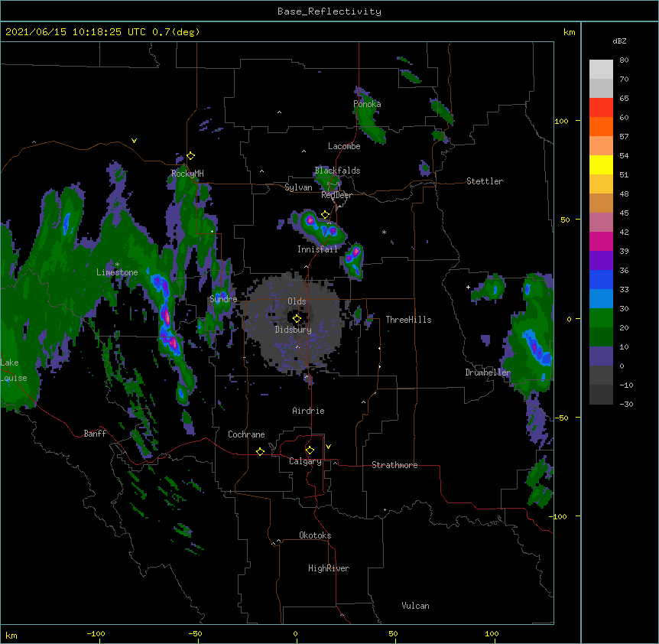
Task: Select the red 60-65 dBZ legend swatch
Action: 601,108
